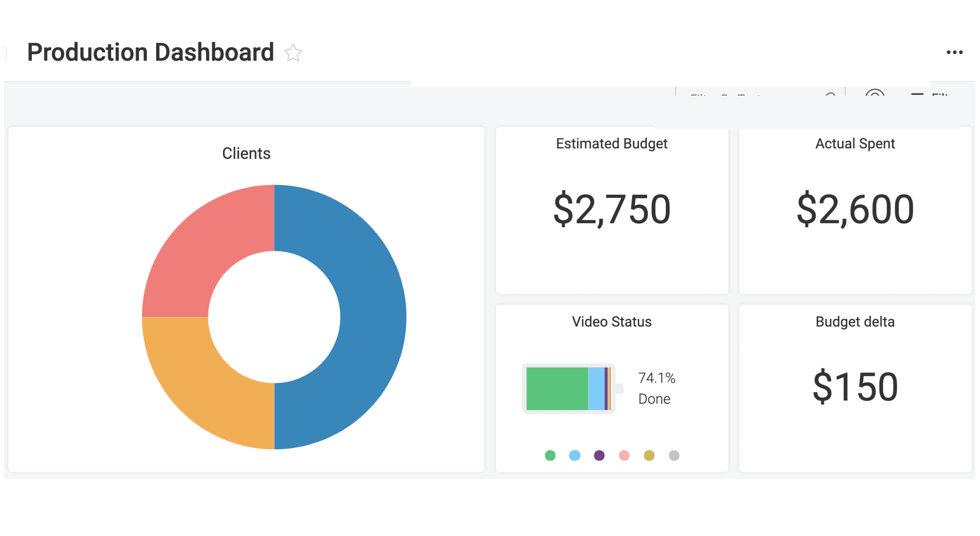The width and height of the screenshot is (980, 536).
Task: Click the olive yellow status legend dot
Action: coord(649,455)
